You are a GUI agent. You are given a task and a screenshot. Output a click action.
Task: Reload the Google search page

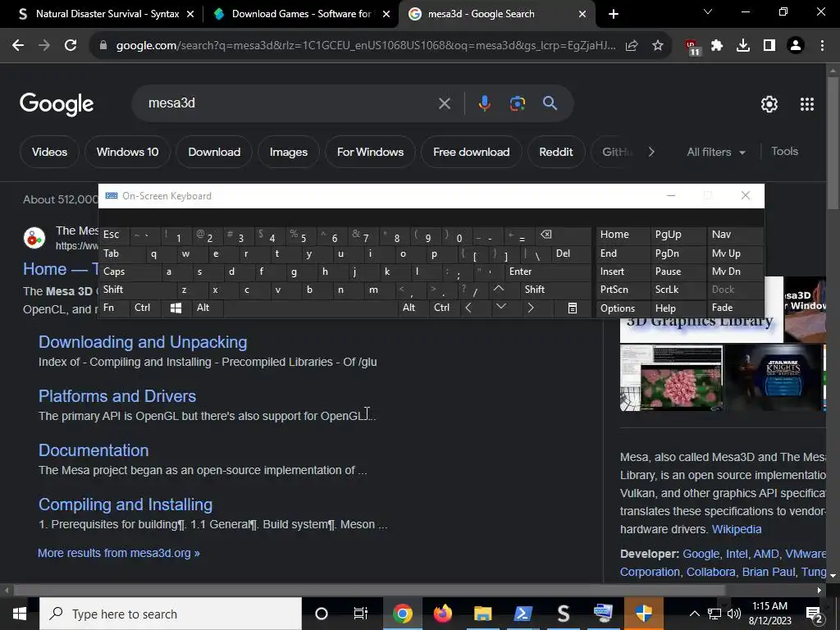point(71,46)
